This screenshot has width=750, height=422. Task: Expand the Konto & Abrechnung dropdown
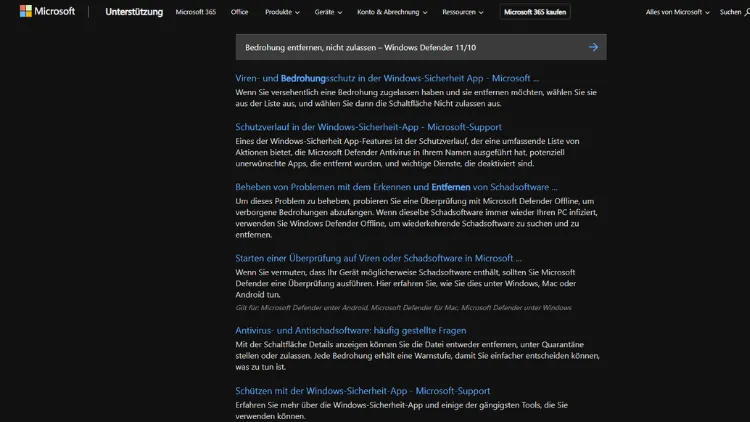coord(392,12)
